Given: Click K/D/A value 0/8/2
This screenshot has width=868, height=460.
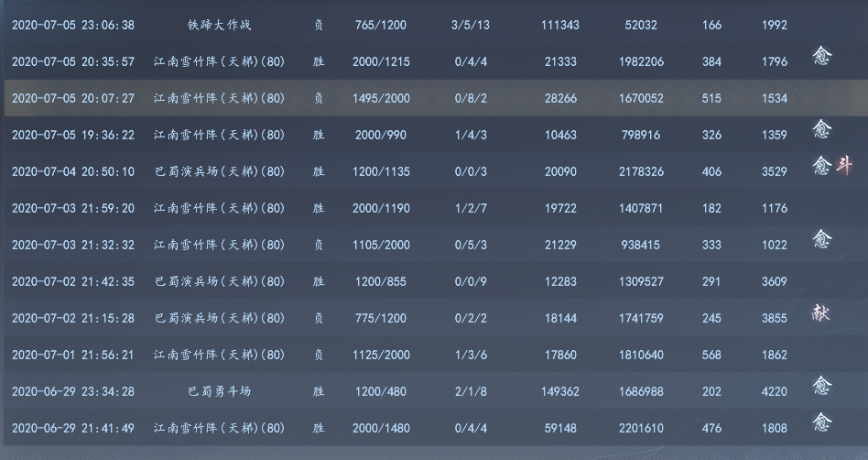Looking at the screenshot, I should coord(471,98).
